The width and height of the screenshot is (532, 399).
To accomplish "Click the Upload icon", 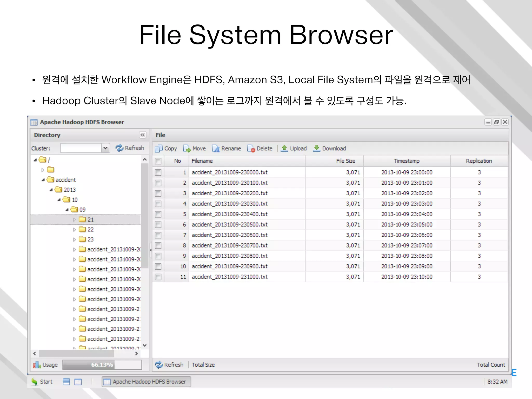I will [x=284, y=149].
